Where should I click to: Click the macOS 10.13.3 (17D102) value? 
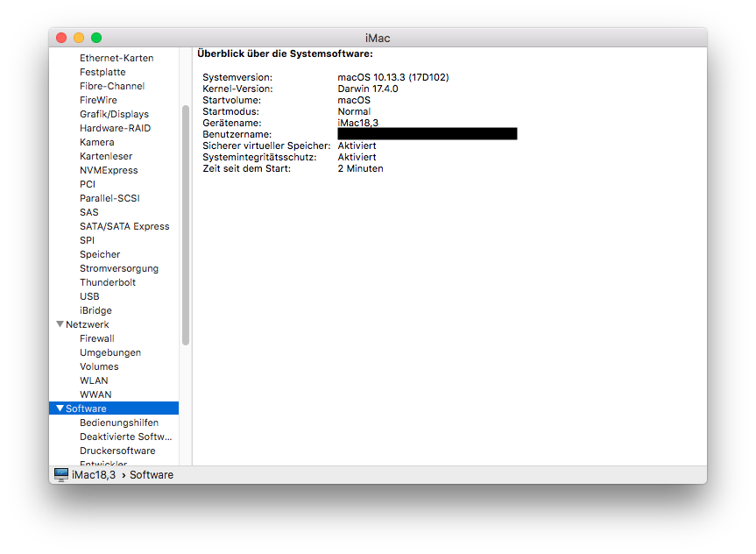pos(393,77)
